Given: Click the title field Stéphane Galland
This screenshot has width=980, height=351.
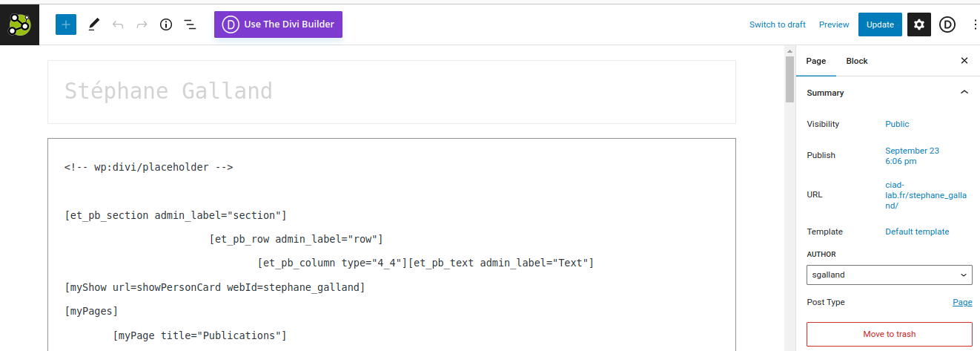Looking at the screenshot, I should pos(391,91).
